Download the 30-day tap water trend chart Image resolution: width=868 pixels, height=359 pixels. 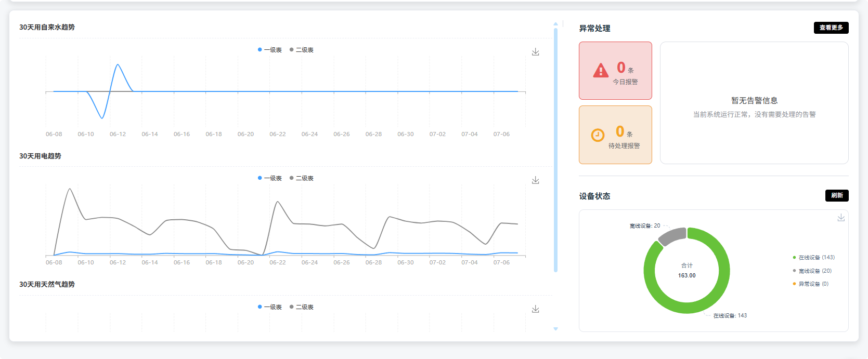click(535, 52)
